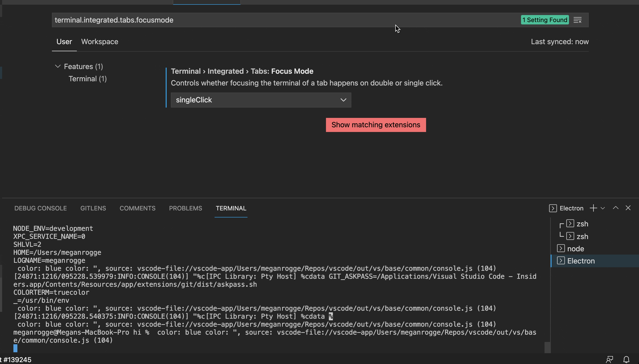Click the Show matching extensions button
Screen dimensions: 639x364
pos(376,125)
